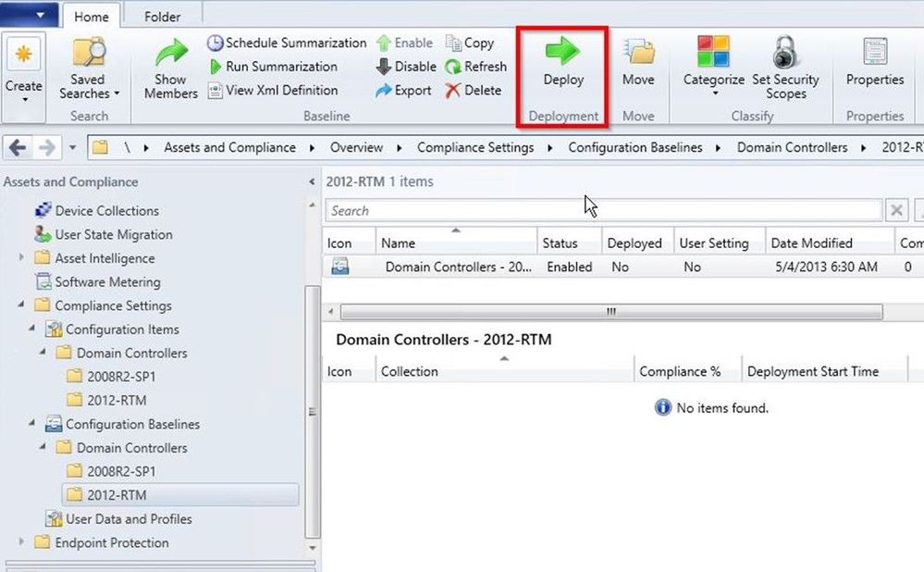Click the Create baseline star icon
924x572 pixels.
pyautogui.click(x=23, y=55)
